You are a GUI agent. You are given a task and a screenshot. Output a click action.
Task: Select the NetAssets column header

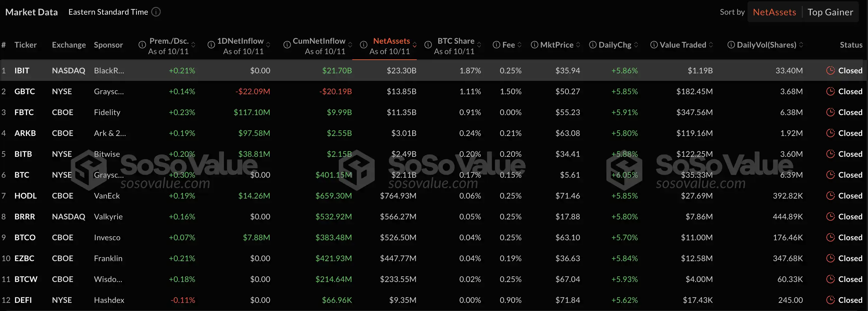pos(391,41)
